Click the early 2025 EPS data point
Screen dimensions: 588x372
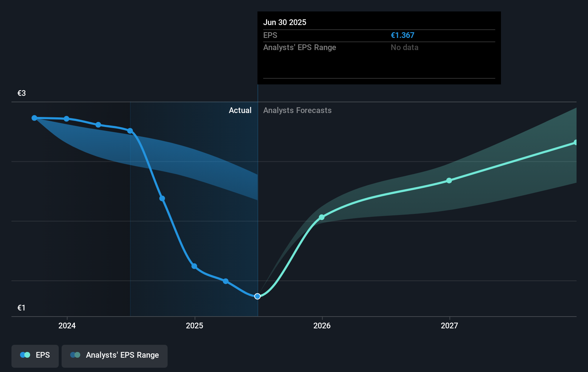[x=194, y=266]
